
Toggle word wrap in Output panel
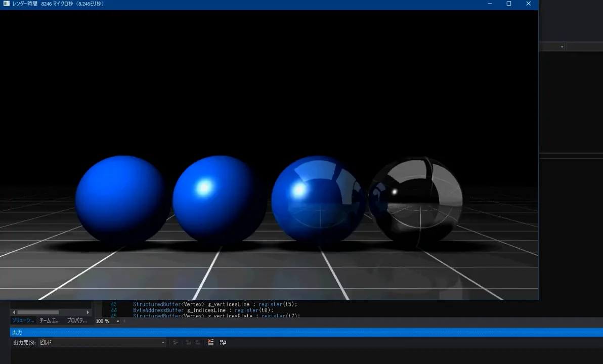223,342
